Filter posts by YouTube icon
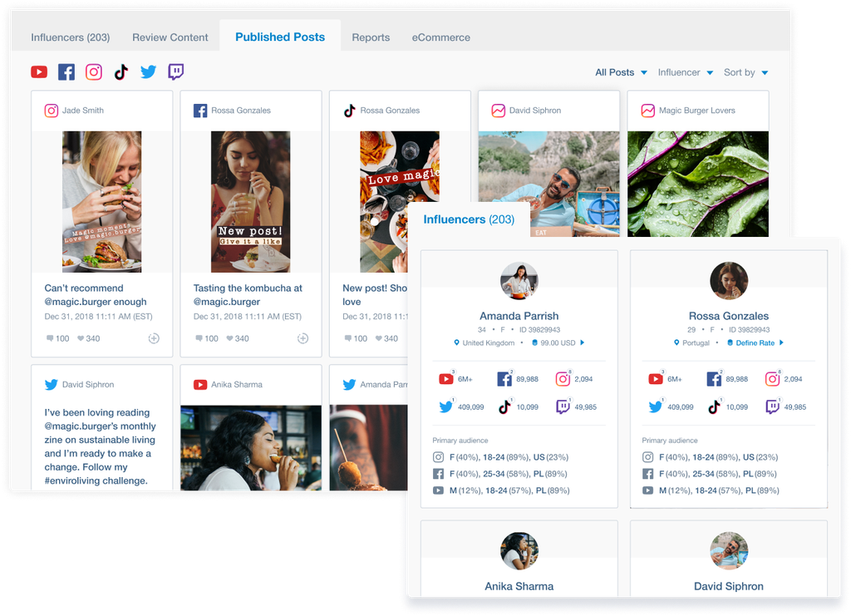851x616 pixels. 39,72
